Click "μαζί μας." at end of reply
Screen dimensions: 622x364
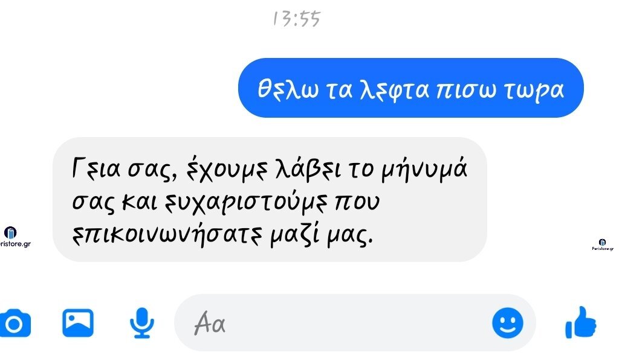coord(322,235)
